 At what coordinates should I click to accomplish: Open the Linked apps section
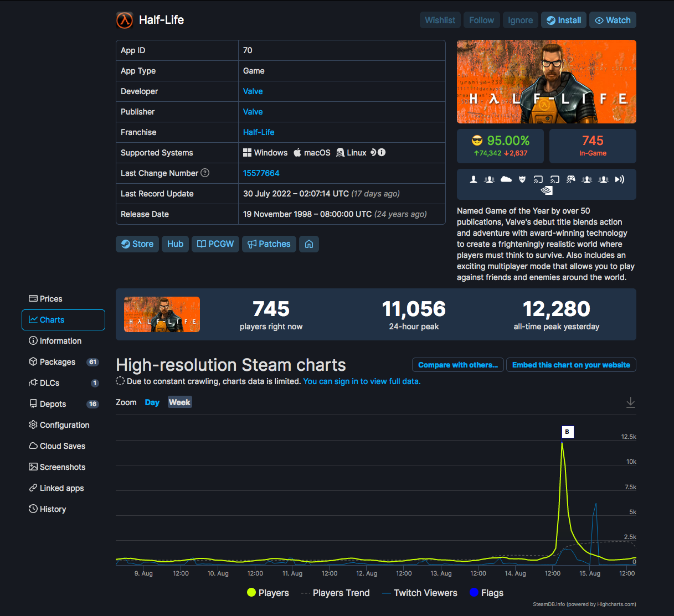pyautogui.click(x=63, y=488)
